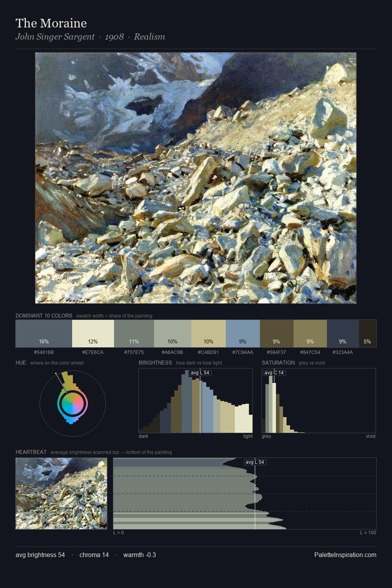
Task: Click the #7C94AA steel blue swatch
Action: [243, 334]
